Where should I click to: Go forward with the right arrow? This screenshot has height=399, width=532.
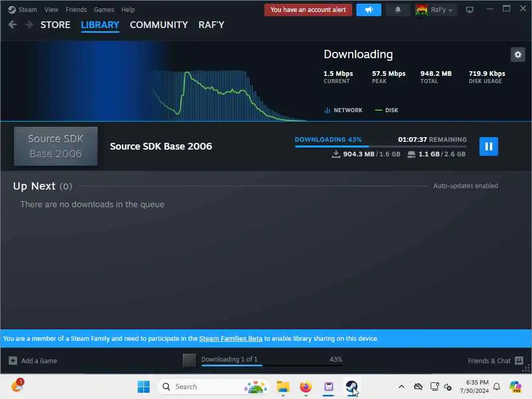(29, 24)
